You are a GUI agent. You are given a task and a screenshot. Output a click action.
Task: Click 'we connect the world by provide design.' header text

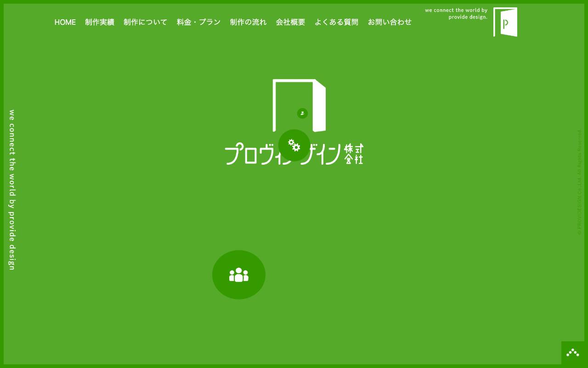click(x=456, y=14)
